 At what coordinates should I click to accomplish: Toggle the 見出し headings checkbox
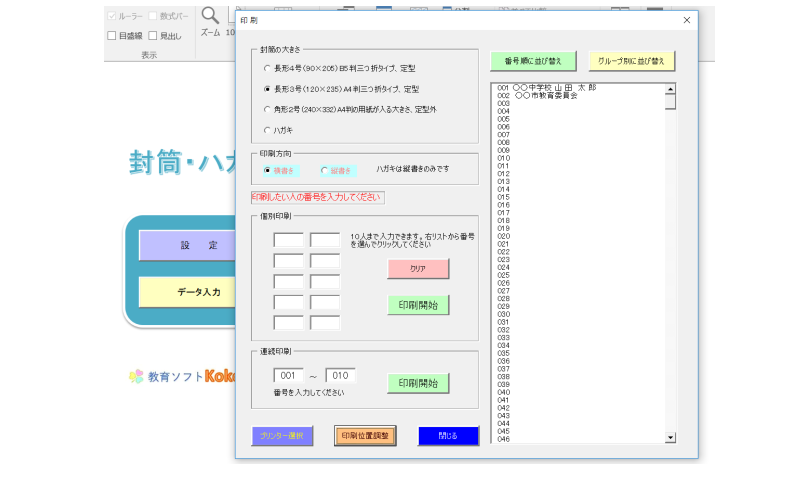[x=153, y=36]
